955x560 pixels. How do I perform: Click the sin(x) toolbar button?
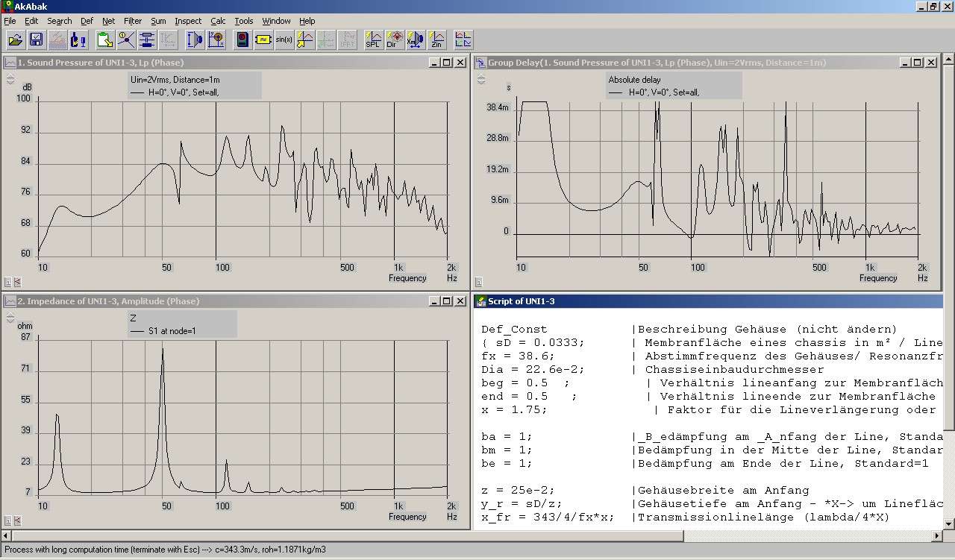click(x=284, y=40)
